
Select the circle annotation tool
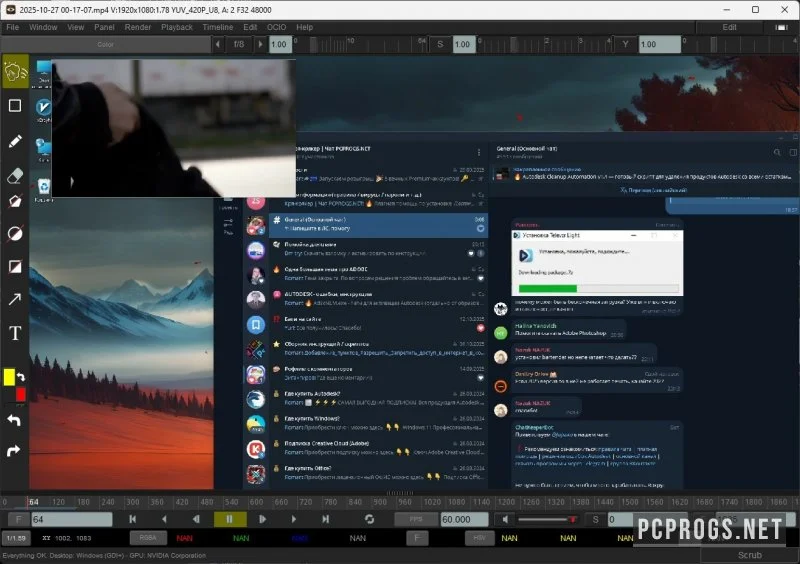click(15, 234)
